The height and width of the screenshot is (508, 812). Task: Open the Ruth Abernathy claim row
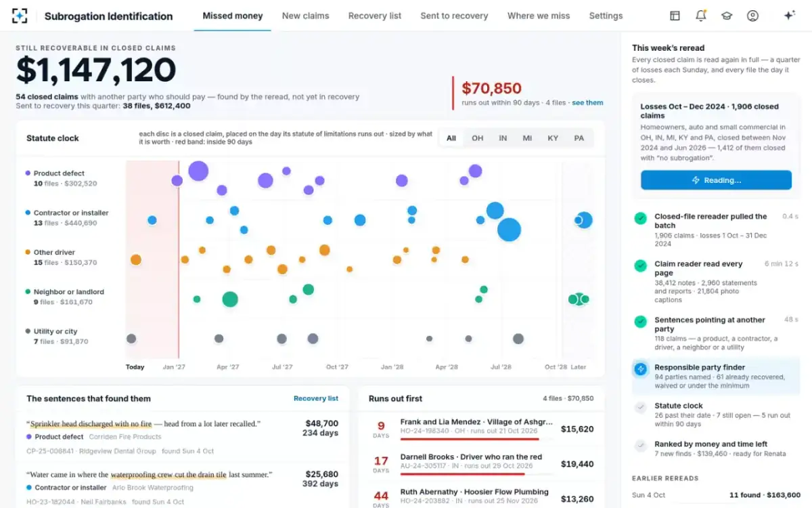click(x=481, y=496)
